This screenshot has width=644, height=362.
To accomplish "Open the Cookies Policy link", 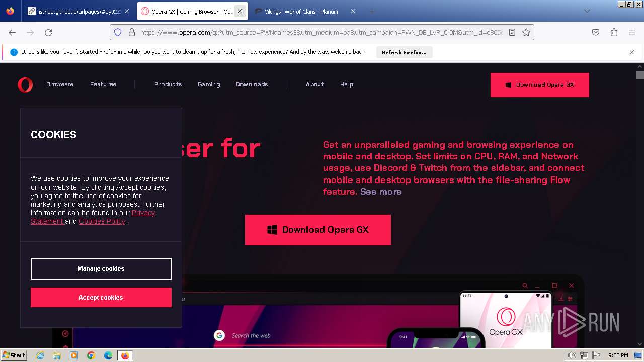I will [x=102, y=221].
